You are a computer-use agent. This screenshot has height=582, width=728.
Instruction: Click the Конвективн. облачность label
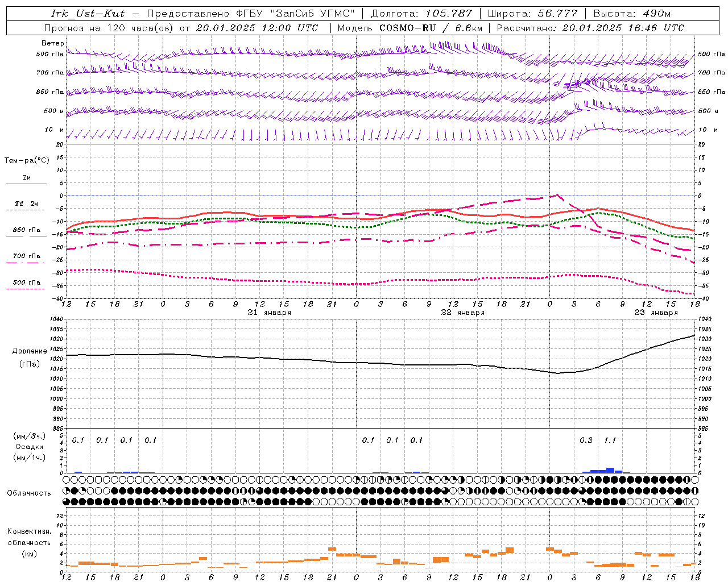tap(29, 537)
